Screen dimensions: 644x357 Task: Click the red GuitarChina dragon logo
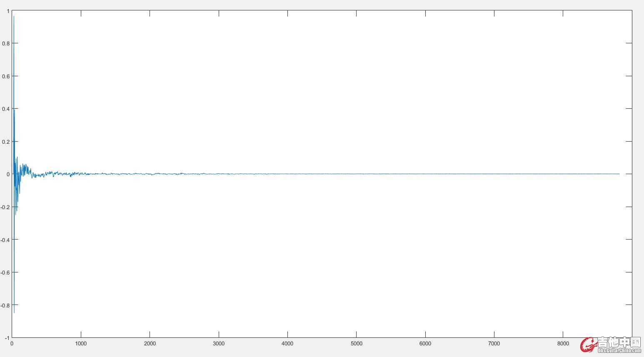(589, 345)
